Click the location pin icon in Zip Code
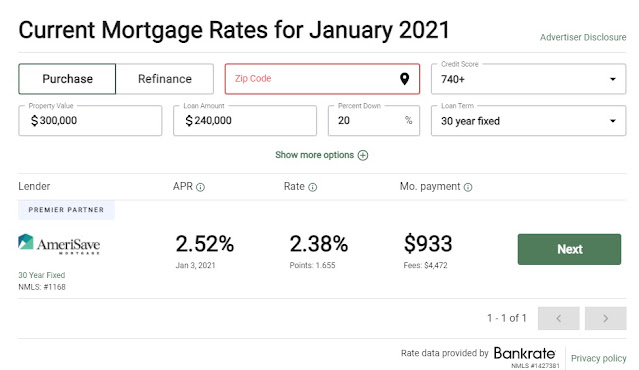The image size is (639, 370). pos(404,79)
